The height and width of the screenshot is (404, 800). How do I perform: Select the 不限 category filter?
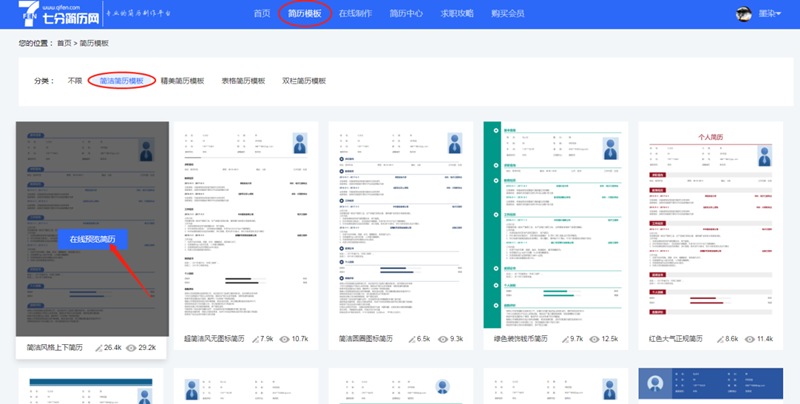pyautogui.click(x=75, y=81)
